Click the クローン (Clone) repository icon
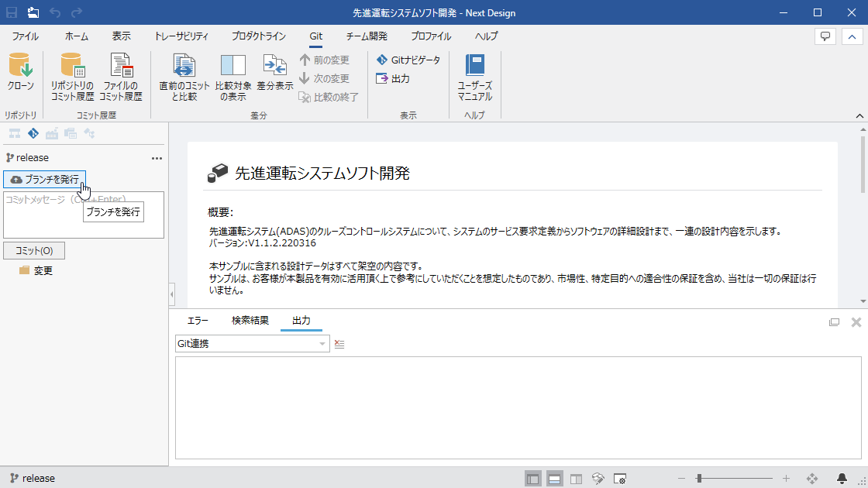The height and width of the screenshot is (488, 868). click(x=21, y=72)
